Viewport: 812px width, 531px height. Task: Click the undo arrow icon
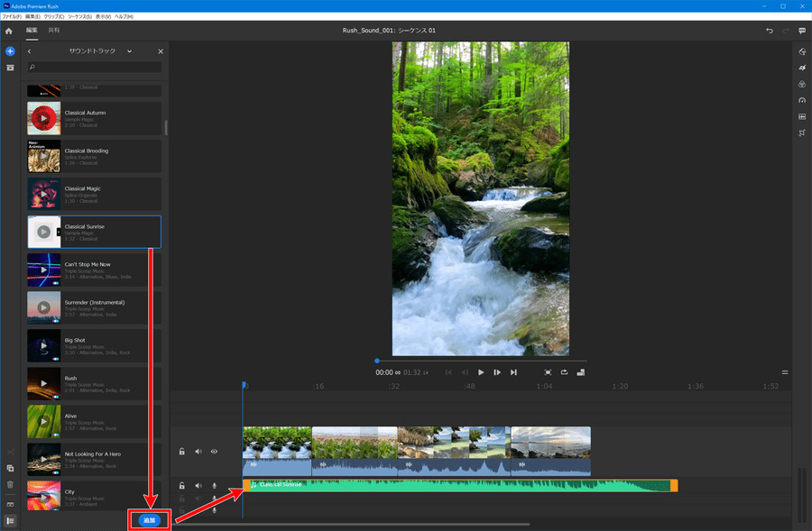pyautogui.click(x=770, y=31)
